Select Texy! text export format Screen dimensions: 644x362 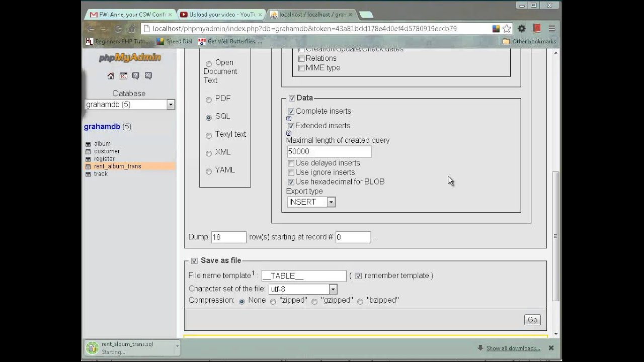tap(209, 135)
